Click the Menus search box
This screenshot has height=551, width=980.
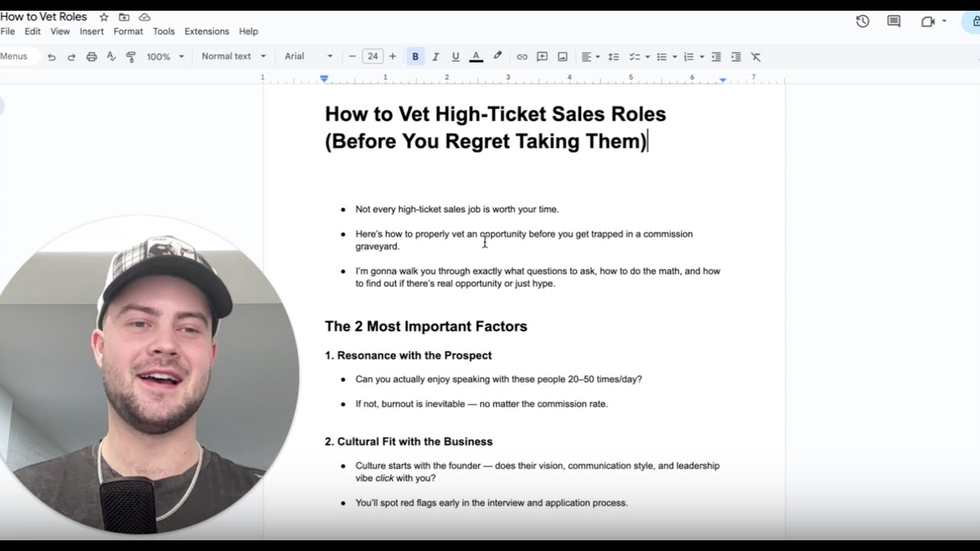(18, 56)
